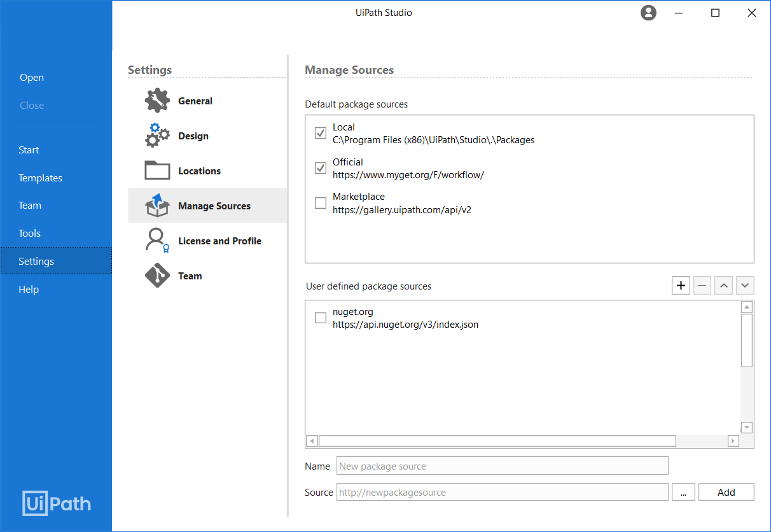Select the Local packages path text
The width and height of the screenshot is (771, 532).
[x=433, y=140]
